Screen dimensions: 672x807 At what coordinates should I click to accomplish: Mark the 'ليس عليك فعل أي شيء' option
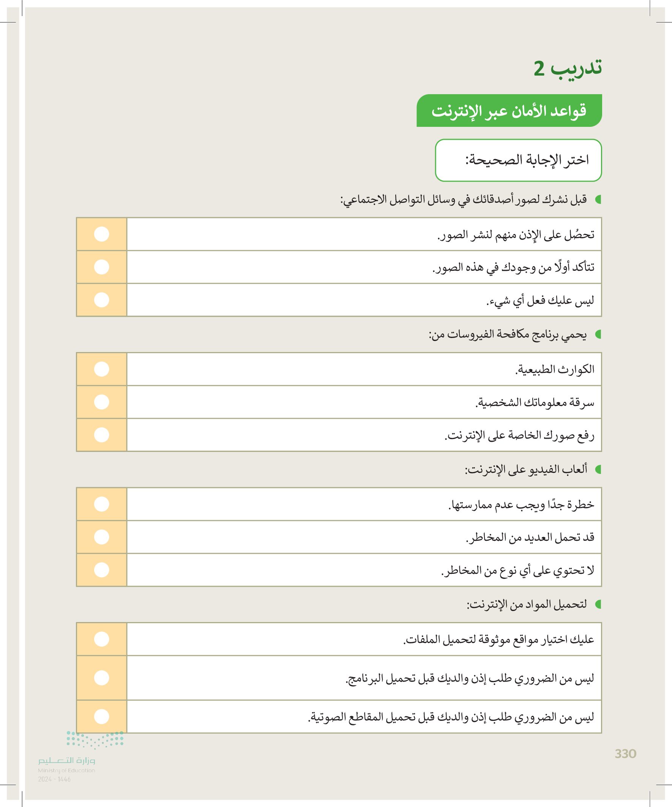point(101,300)
